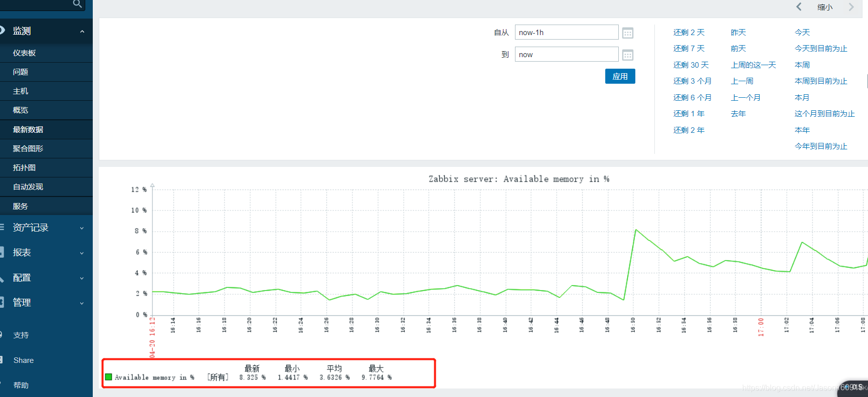This screenshot has width=868, height=397.
Task: Open Share link in sidebar
Action: [x=24, y=360]
